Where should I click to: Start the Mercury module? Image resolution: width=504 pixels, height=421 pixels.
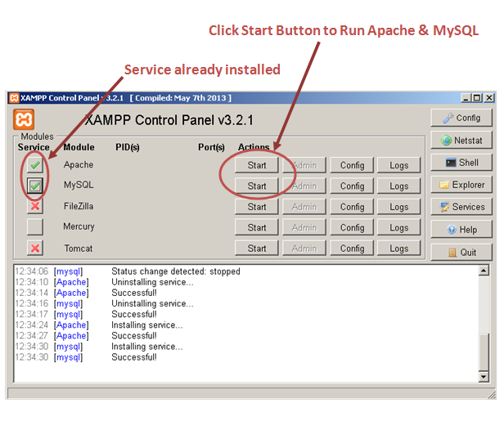(257, 227)
